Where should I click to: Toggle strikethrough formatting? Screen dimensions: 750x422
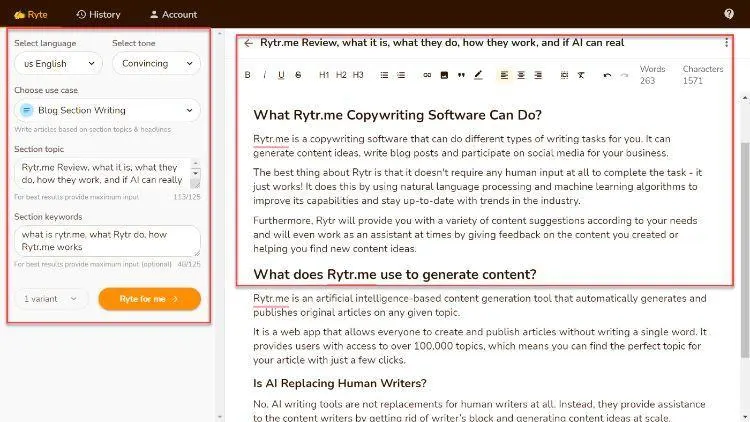tap(298, 75)
